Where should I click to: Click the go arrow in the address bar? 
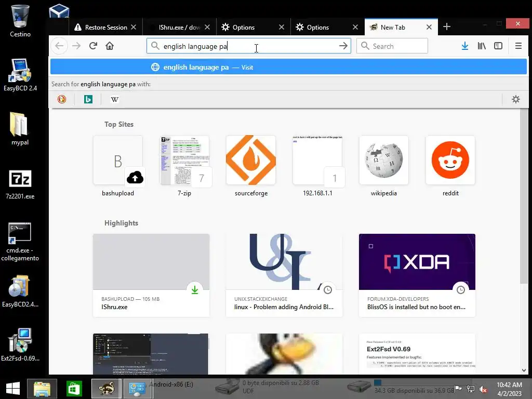click(343, 46)
